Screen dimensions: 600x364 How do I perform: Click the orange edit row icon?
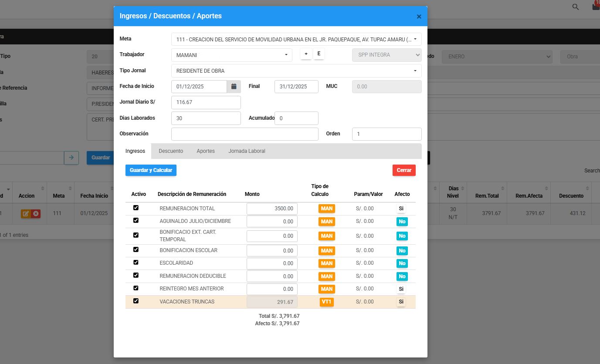click(x=26, y=214)
